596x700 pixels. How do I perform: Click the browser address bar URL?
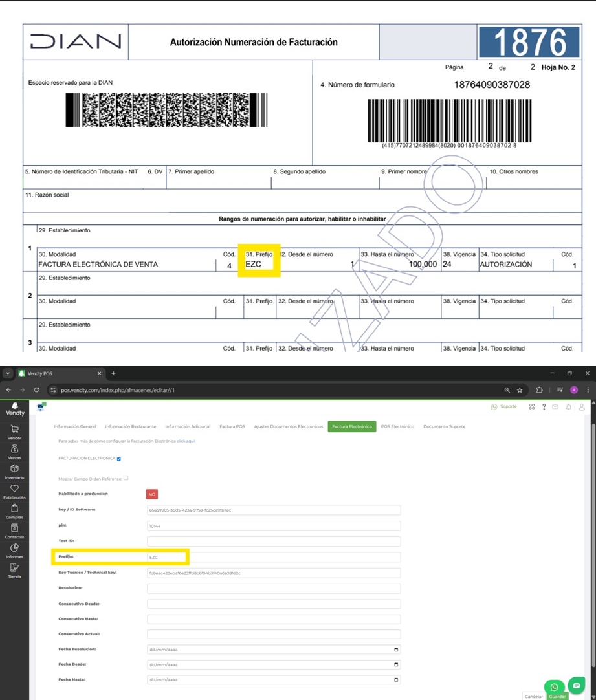(x=117, y=390)
